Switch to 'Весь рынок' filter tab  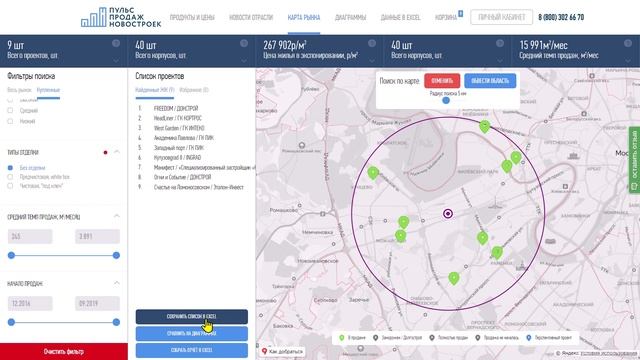(x=19, y=90)
